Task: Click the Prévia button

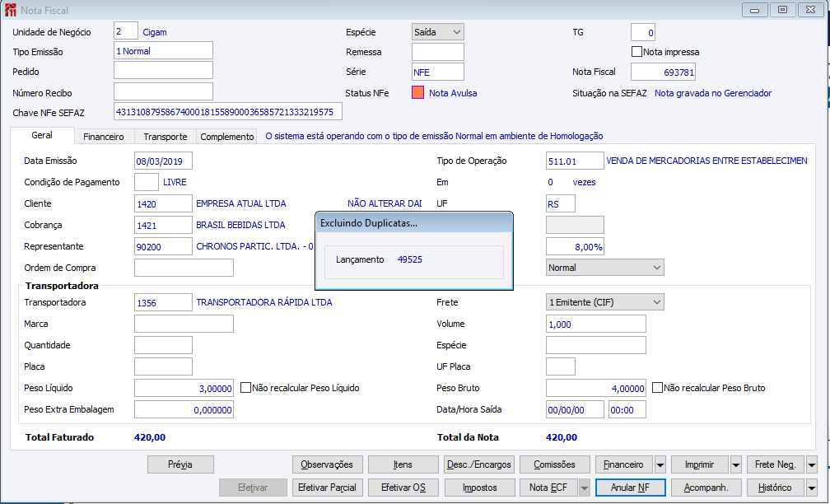Action: coord(180,464)
